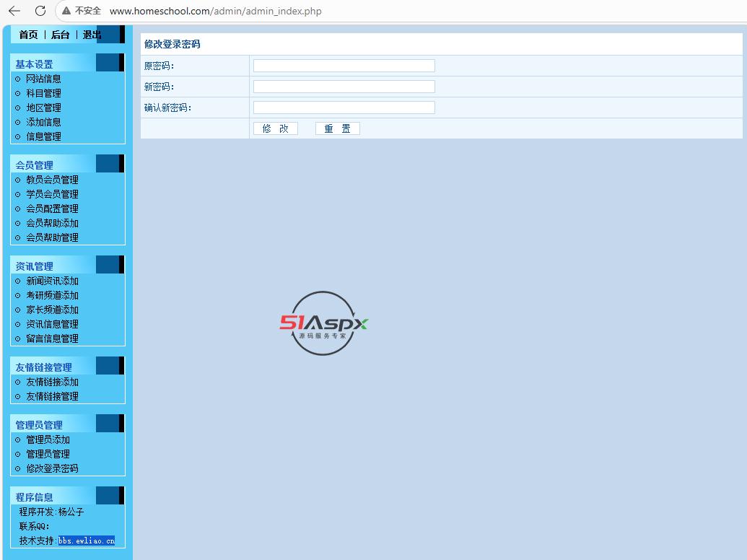Open 教员会员管理

click(53, 180)
